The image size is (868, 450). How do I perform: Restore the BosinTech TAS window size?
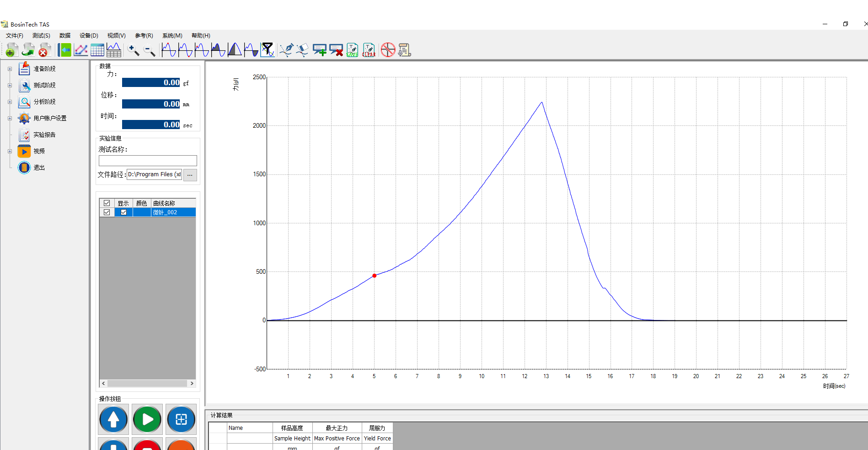(x=846, y=24)
